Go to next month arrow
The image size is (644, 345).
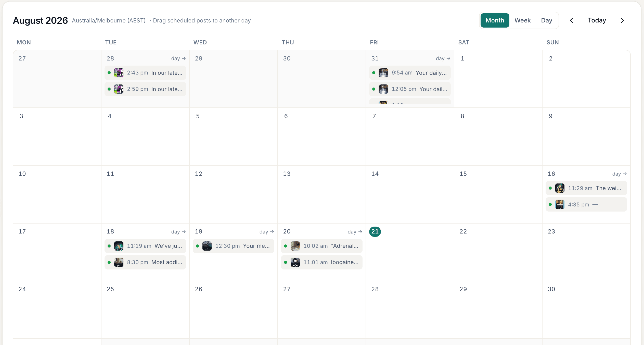[x=622, y=20]
